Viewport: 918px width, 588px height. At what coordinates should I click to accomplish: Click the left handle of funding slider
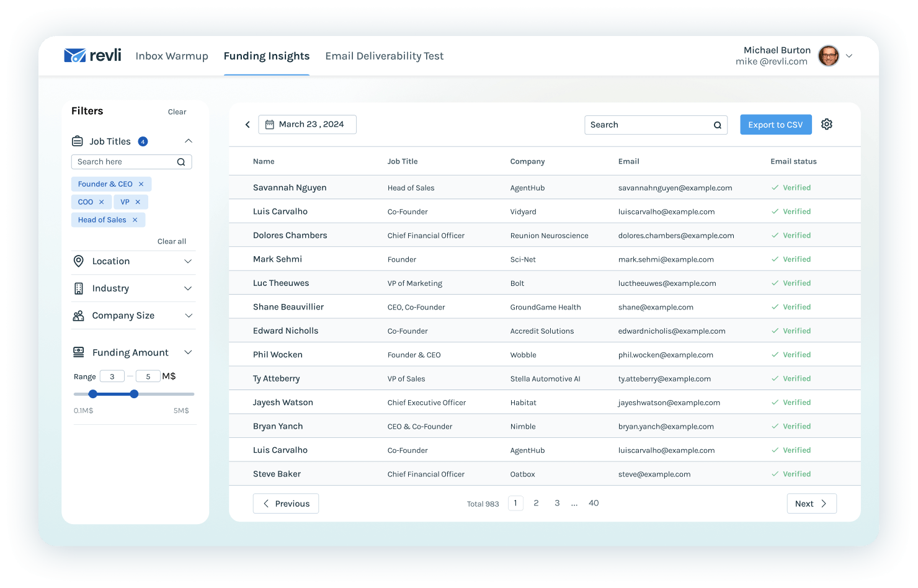[93, 394]
